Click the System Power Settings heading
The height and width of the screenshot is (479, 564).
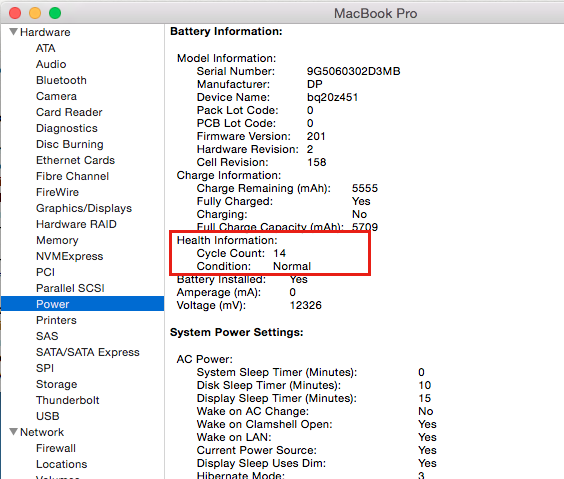click(237, 332)
